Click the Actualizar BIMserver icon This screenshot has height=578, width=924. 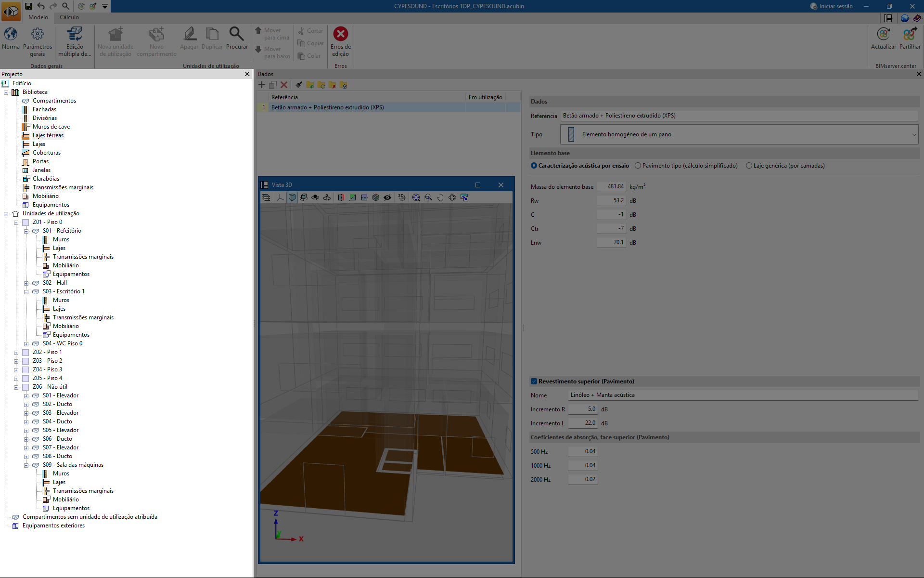coord(883,35)
